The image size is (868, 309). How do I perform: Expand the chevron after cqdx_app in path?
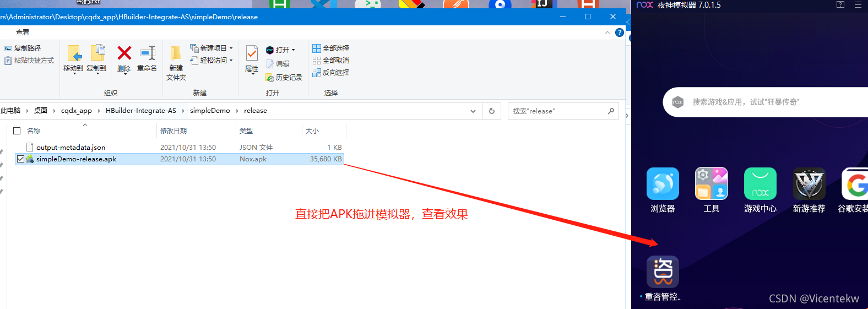[99, 111]
